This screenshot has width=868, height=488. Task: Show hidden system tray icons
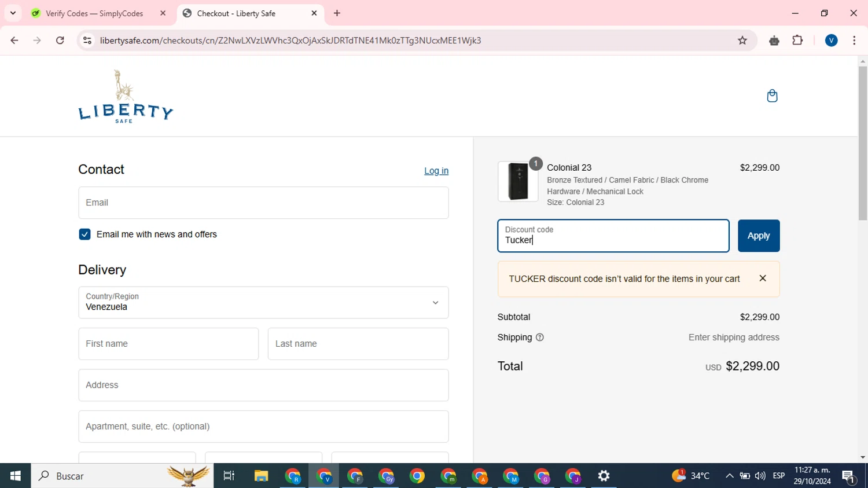pyautogui.click(x=730, y=476)
